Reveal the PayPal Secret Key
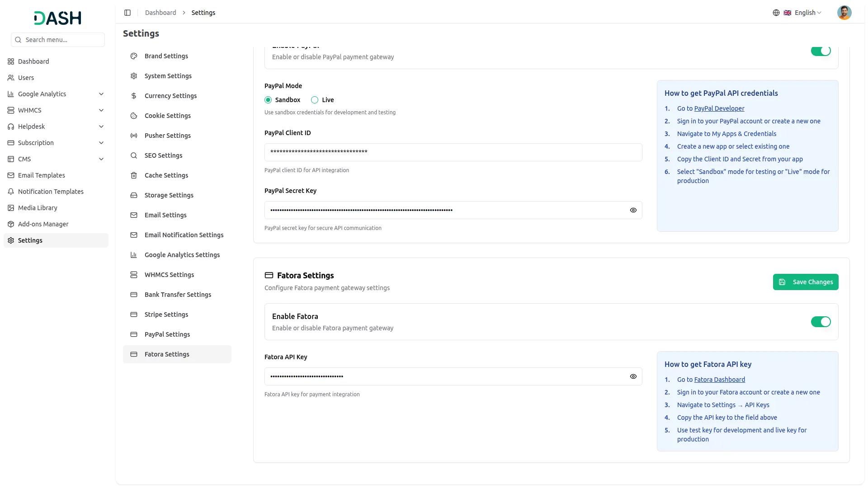Viewport: 868px width, 488px height. [633, 210]
